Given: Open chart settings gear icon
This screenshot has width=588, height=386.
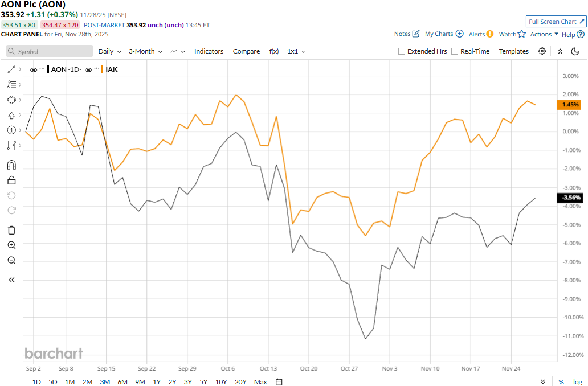Looking at the screenshot, I should click(542, 51).
